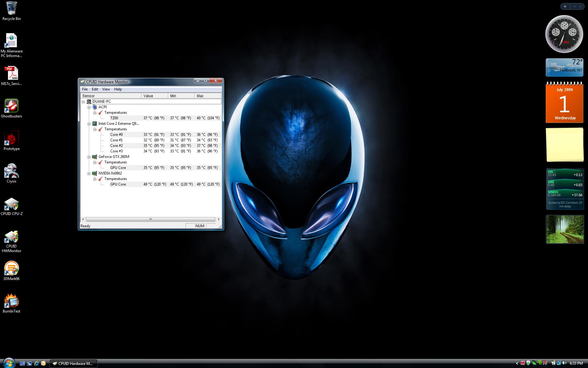
Task: Collapse Temperatures under GeForce GTX 260M
Action: 95,163
